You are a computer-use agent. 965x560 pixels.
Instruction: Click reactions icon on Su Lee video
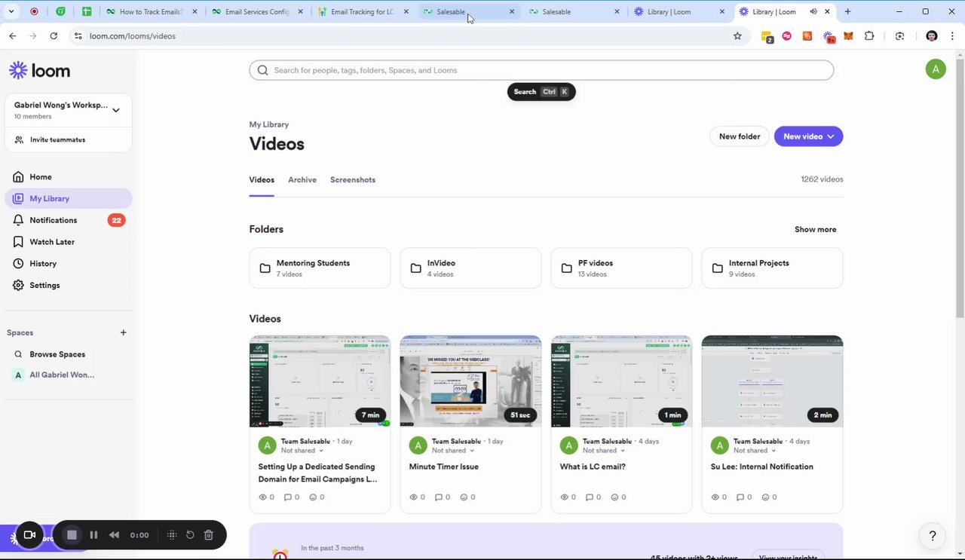click(765, 497)
